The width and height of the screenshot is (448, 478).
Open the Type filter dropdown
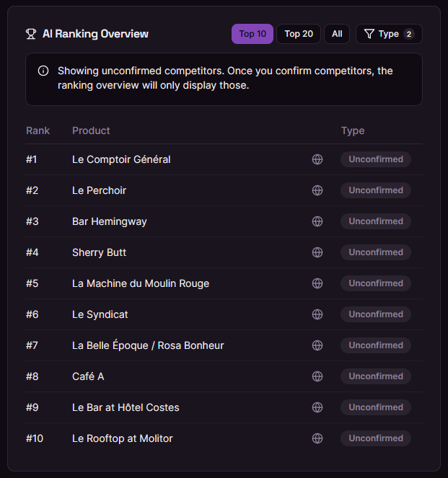click(x=389, y=34)
